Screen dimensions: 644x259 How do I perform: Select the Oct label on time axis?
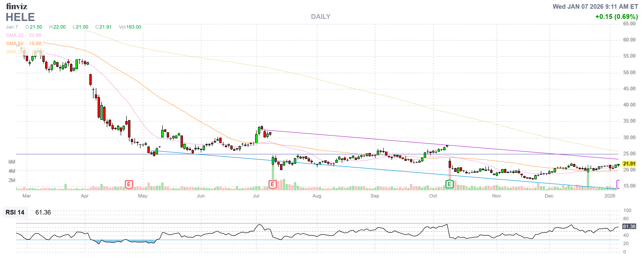click(433, 196)
